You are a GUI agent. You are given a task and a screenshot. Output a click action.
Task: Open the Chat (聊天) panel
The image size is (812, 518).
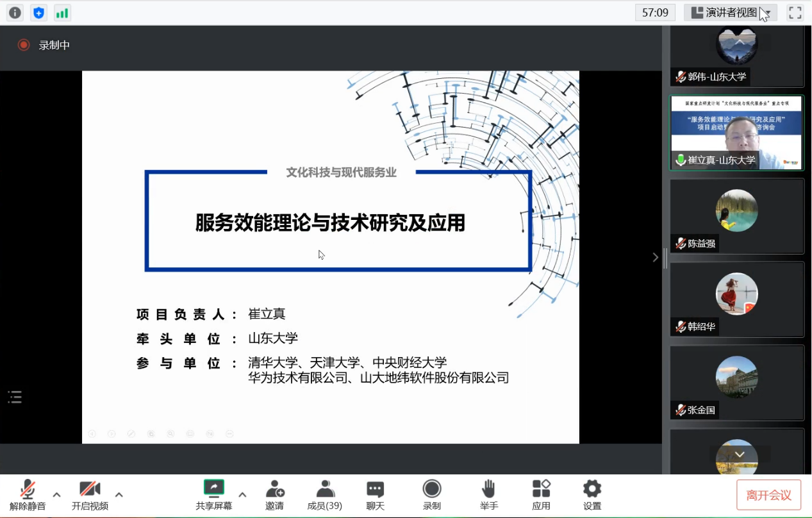pos(375,495)
